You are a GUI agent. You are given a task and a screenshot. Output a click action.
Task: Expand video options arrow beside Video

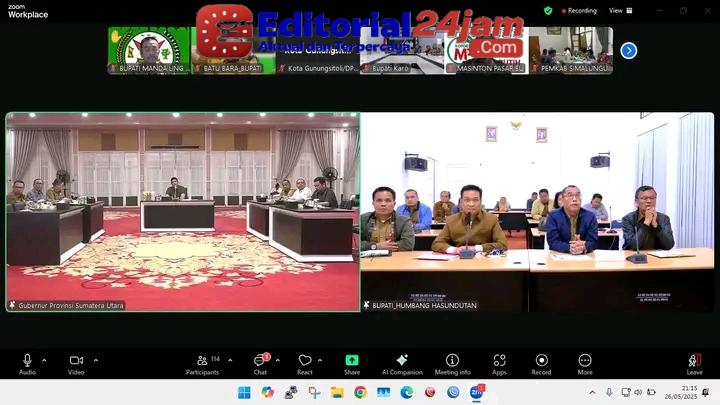tap(96, 360)
